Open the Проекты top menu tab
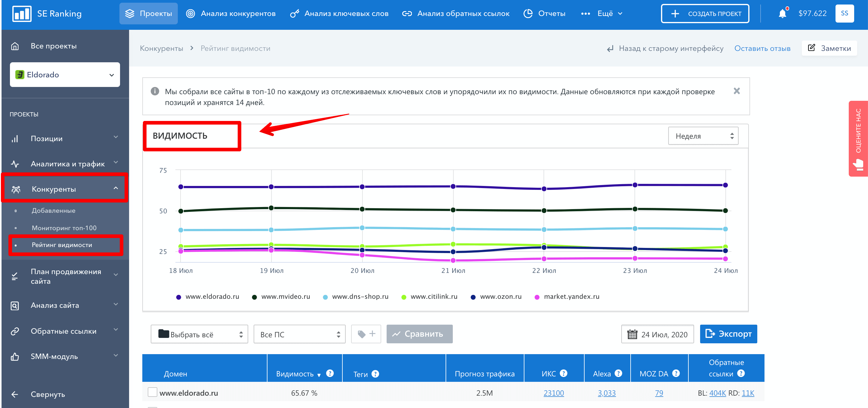The height and width of the screenshot is (408, 868). click(x=149, y=14)
